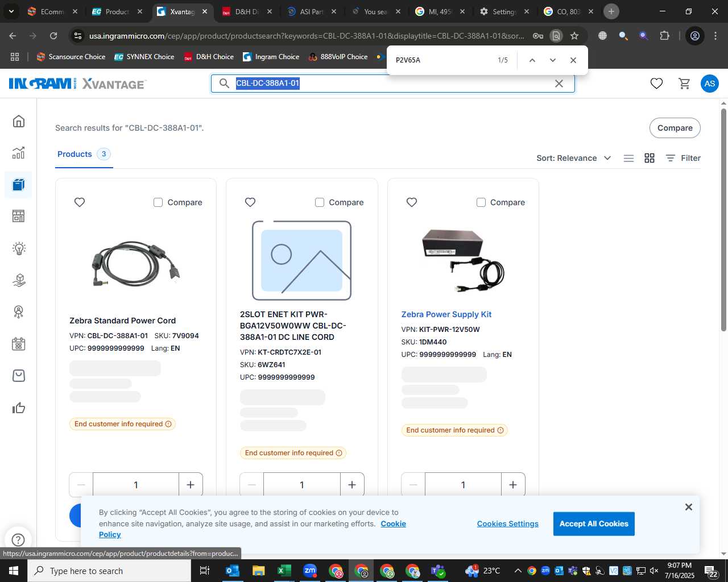This screenshot has height=582, width=728.
Task: Open the favorites heart in header
Action: [656, 84]
